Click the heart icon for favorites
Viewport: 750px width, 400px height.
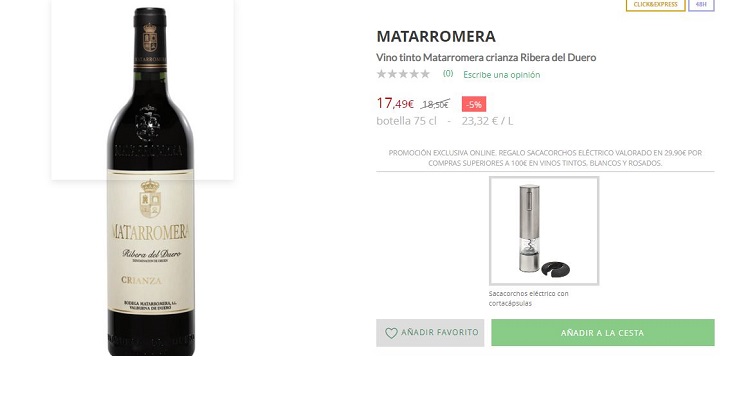pos(391,333)
